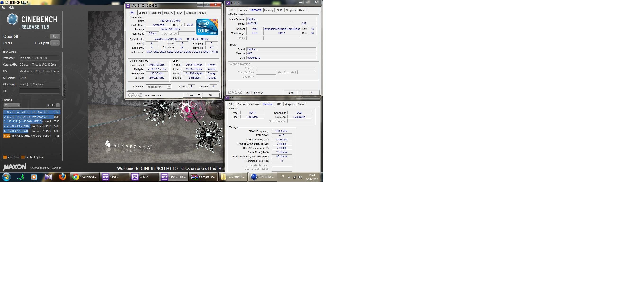Click the Ranking Details arrow button
Viewport: 644px width, 297px height.
58,105
